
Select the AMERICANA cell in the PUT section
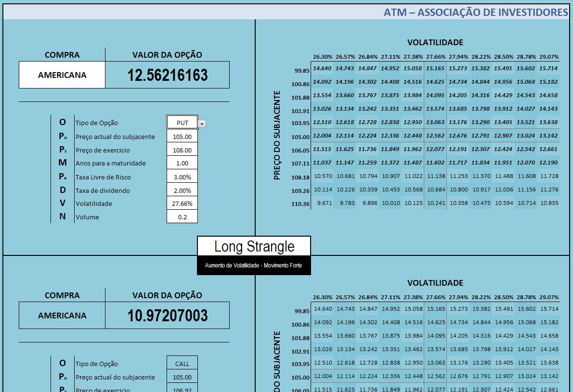click(x=62, y=75)
